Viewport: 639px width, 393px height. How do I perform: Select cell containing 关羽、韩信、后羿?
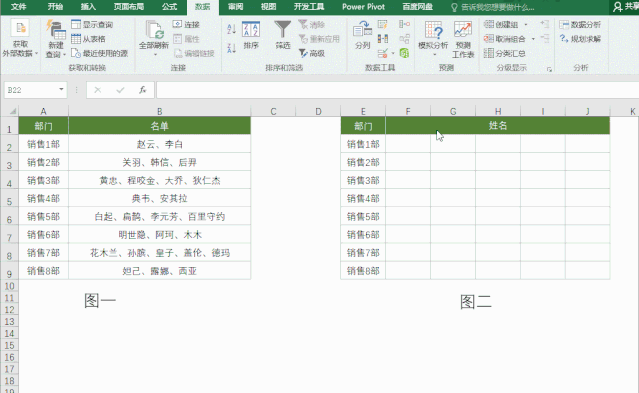(x=159, y=162)
